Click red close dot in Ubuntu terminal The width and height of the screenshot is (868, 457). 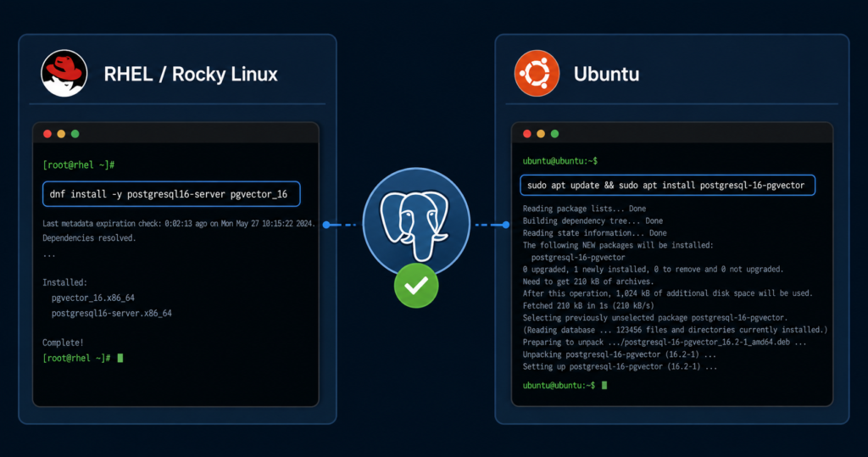click(x=527, y=134)
